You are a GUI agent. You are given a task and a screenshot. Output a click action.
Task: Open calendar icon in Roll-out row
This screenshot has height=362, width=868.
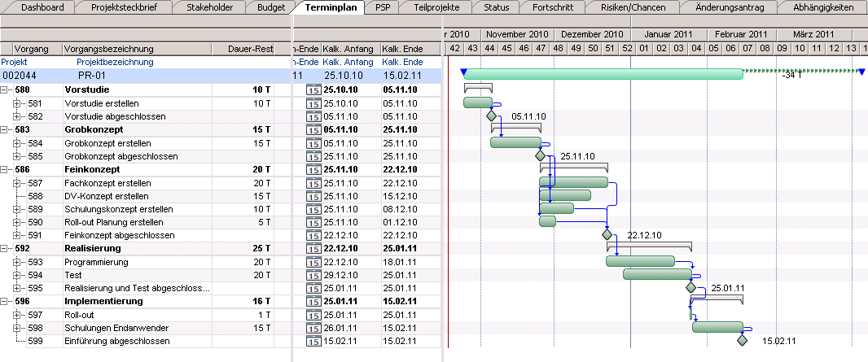coord(313,315)
